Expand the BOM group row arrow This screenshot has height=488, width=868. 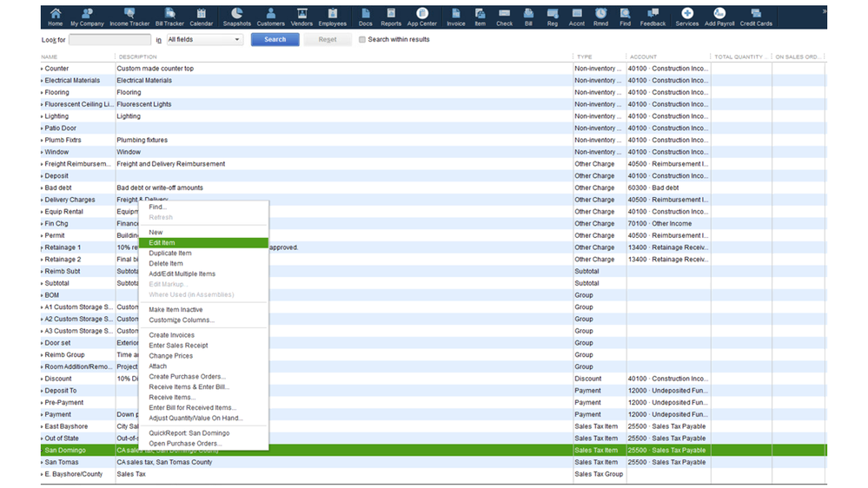(42, 295)
